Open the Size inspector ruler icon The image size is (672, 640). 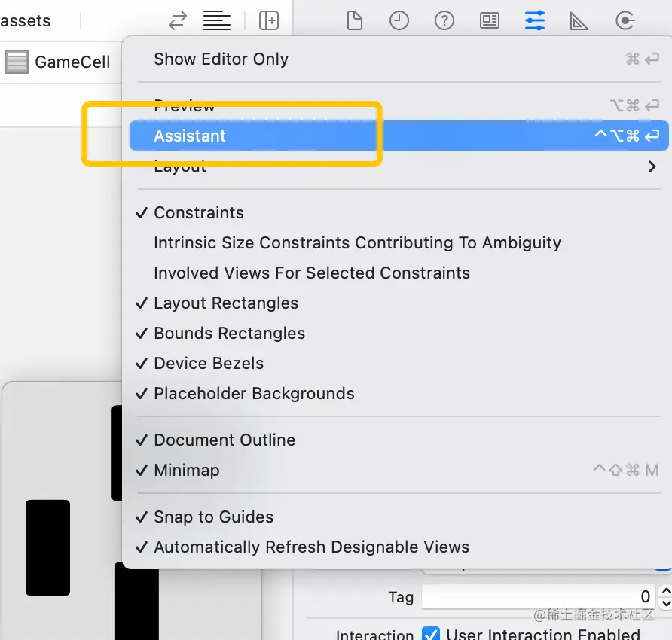[579, 21]
